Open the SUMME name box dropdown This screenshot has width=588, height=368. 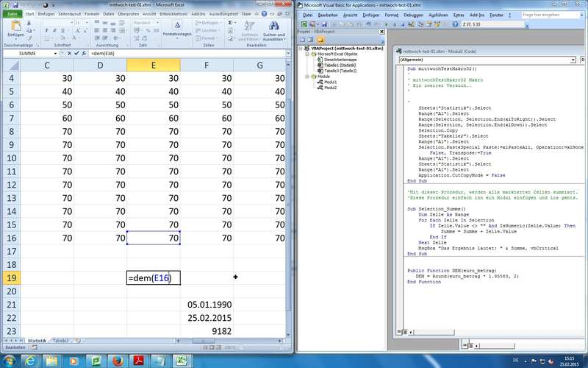55,54
